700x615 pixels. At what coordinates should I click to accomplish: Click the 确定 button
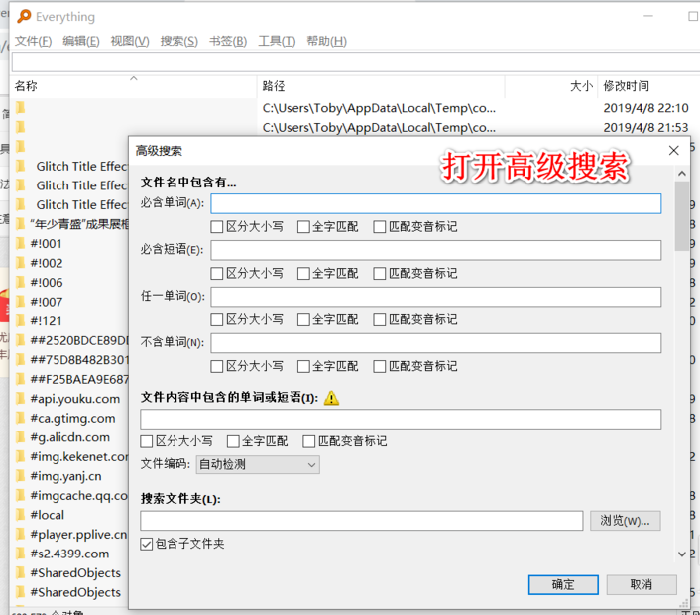tap(563, 584)
